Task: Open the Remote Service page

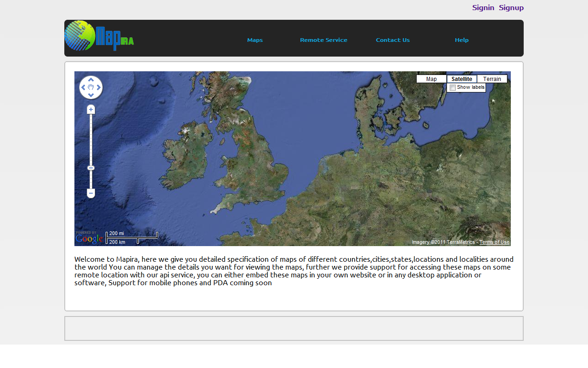Action: (x=324, y=40)
